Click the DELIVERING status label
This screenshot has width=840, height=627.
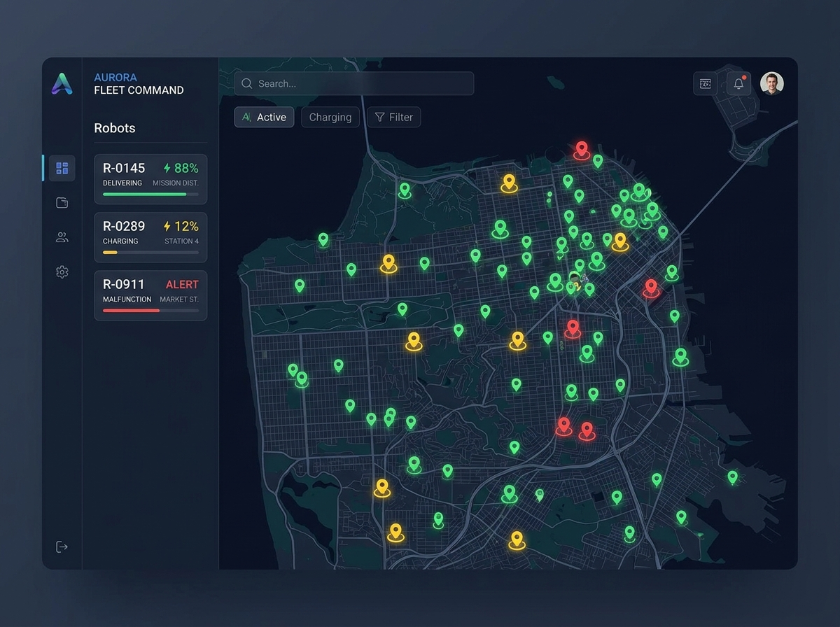coord(122,183)
